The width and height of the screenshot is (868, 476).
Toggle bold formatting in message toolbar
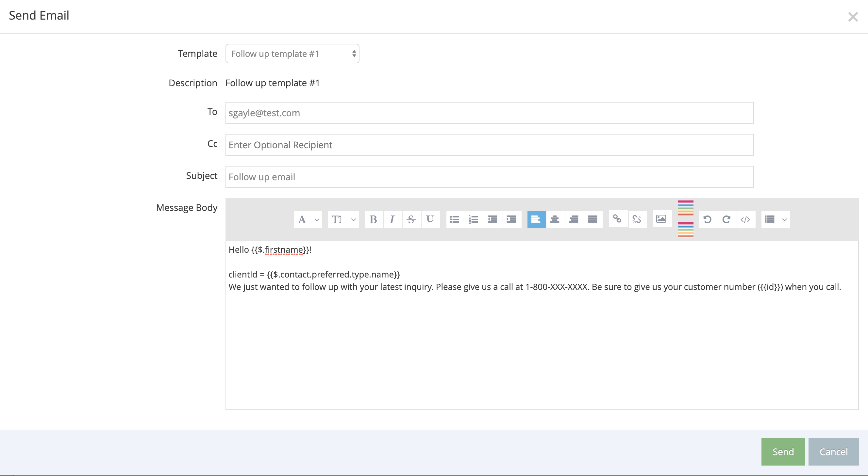[x=373, y=219]
